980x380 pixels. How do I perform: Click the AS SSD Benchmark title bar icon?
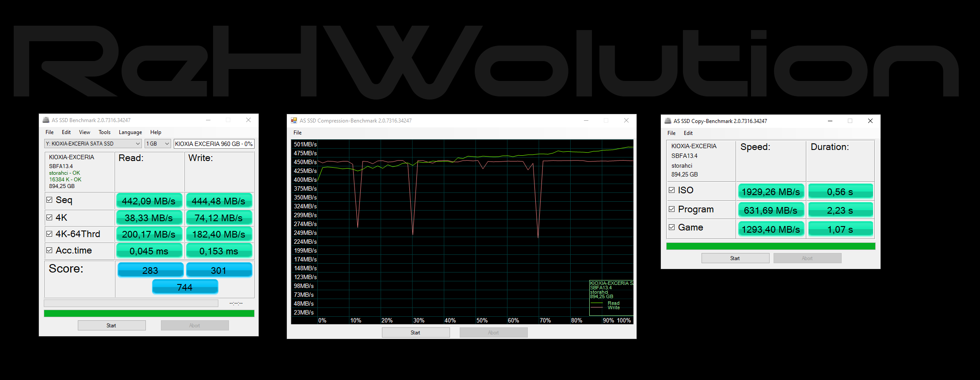(x=46, y=120)
